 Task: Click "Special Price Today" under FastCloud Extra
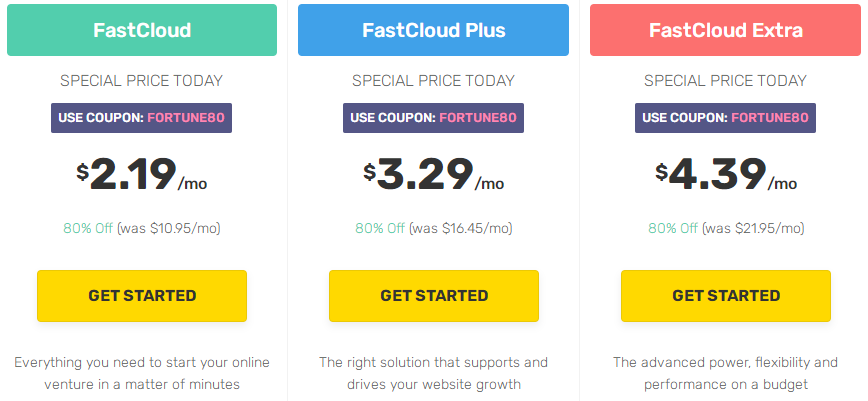[x=725, y=81]
